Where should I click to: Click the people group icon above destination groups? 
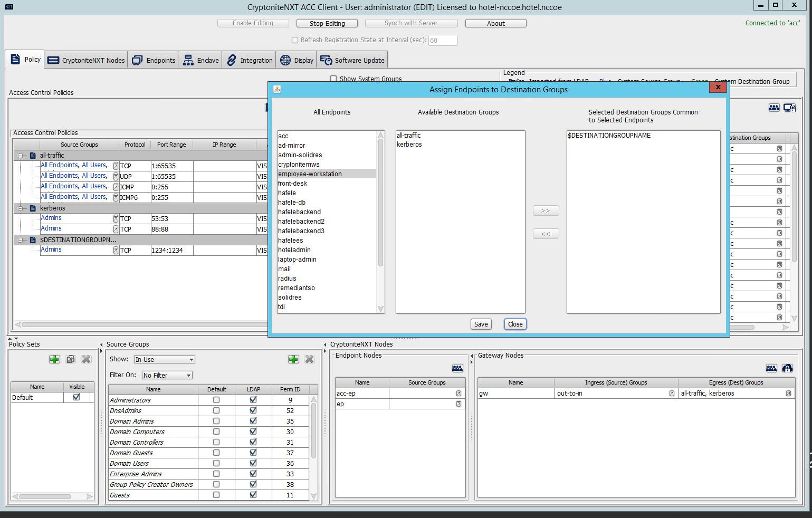pyautogui.click(x=774, y=108)
